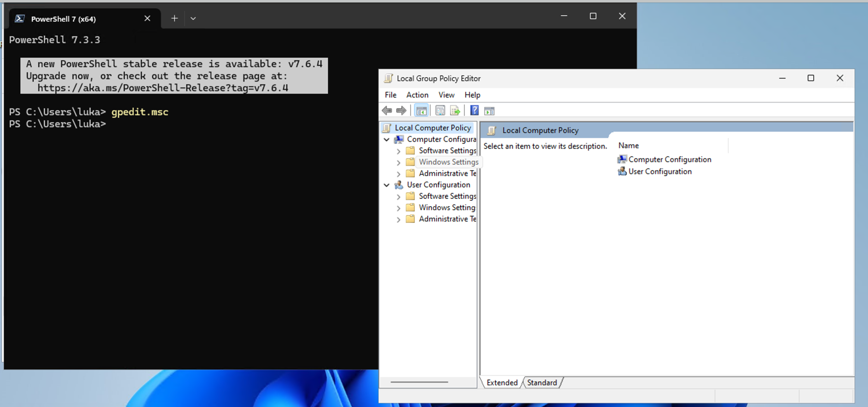
Task: Minimize the Local Group Policy Editor window
Action: click(782, 78)
